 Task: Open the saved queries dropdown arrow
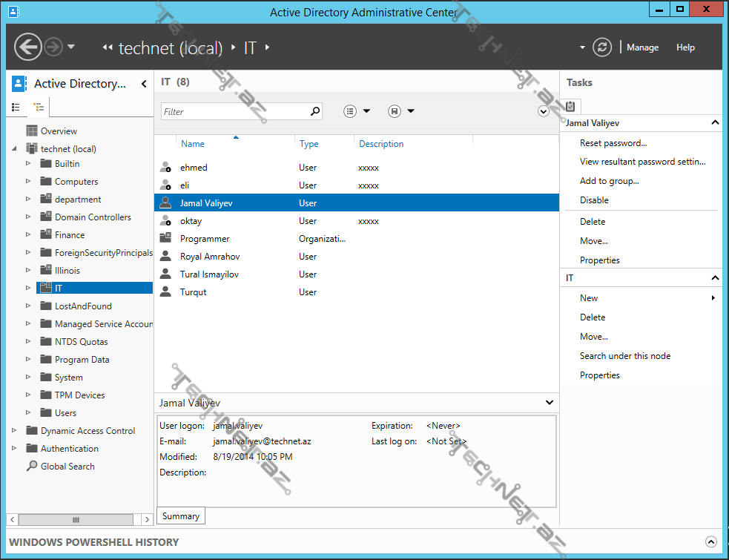coord(410,111)
